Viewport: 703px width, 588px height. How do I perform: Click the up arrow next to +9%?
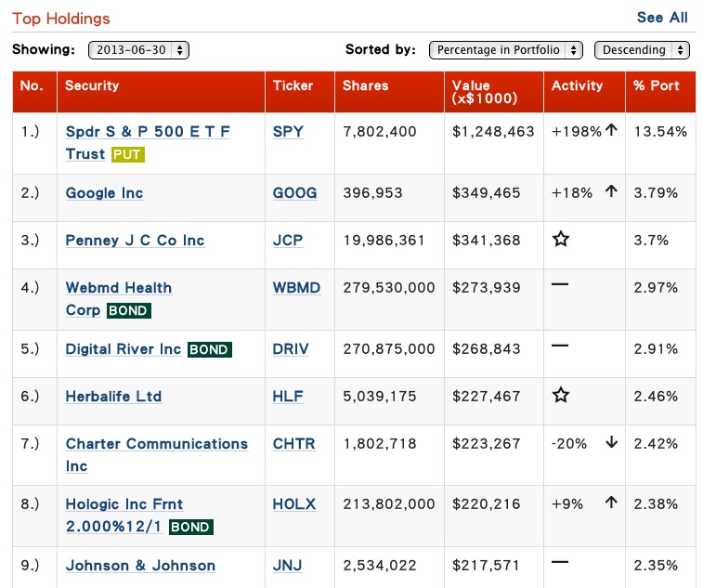coord(611,503)
